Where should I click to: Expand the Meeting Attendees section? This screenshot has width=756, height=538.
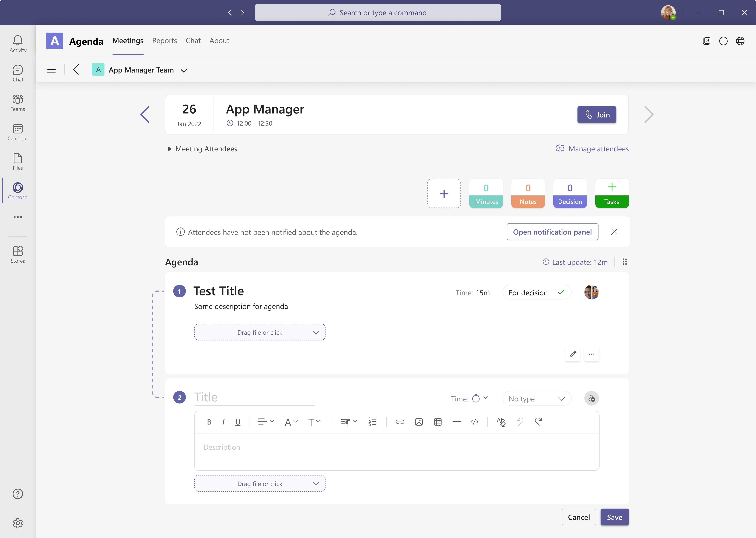point(203,149)
